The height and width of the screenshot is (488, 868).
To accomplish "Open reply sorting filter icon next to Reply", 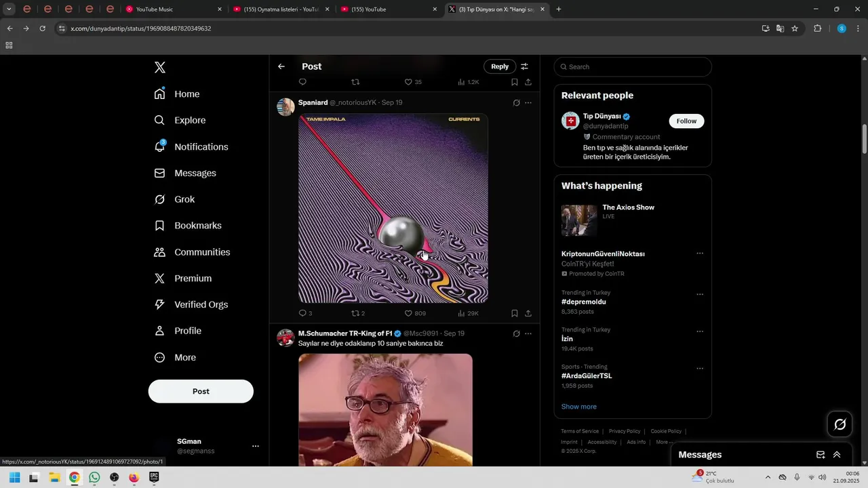I will 524,66.
